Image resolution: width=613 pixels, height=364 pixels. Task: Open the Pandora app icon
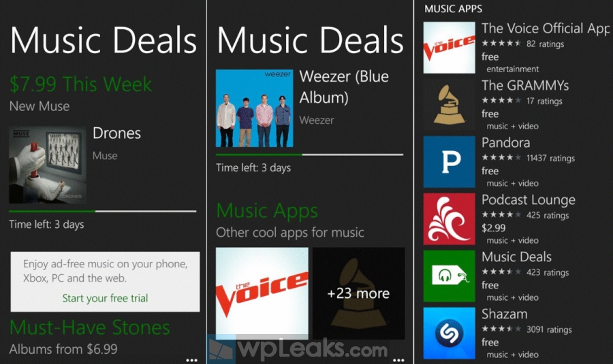click(450, 162)
